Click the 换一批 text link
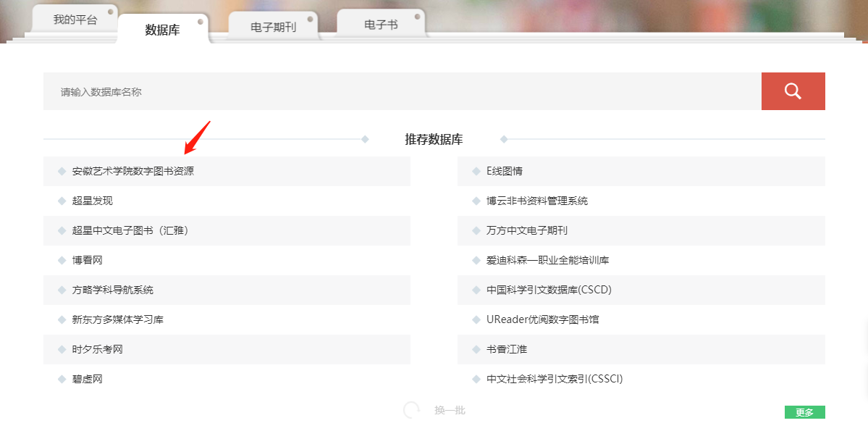Screen dimensions: 868x431 pos(450,411)
